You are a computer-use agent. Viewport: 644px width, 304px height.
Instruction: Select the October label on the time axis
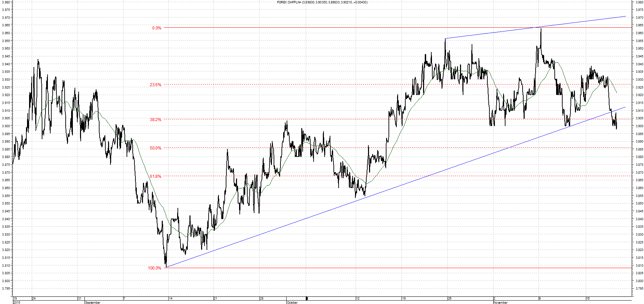coord(292,302)
